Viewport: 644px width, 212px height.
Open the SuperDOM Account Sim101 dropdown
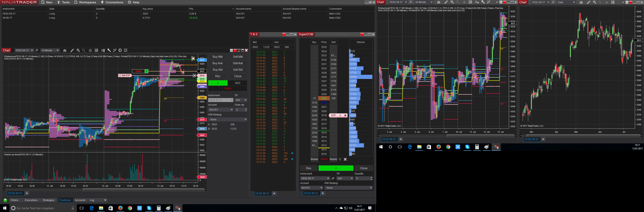311,188
